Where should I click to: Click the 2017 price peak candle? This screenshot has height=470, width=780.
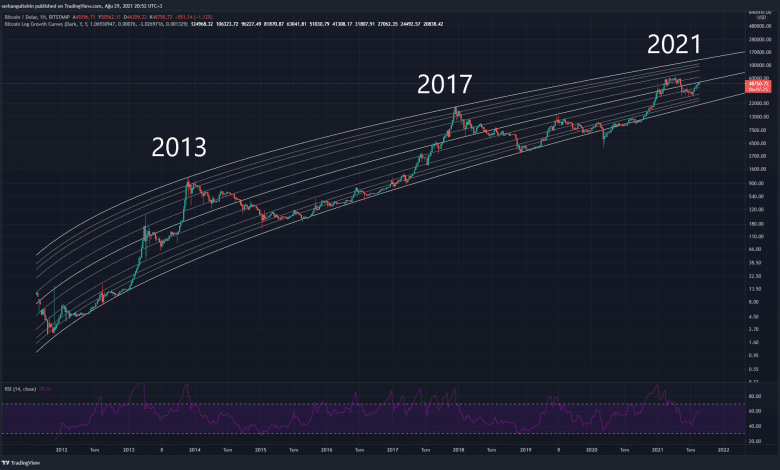pos(457,108)
